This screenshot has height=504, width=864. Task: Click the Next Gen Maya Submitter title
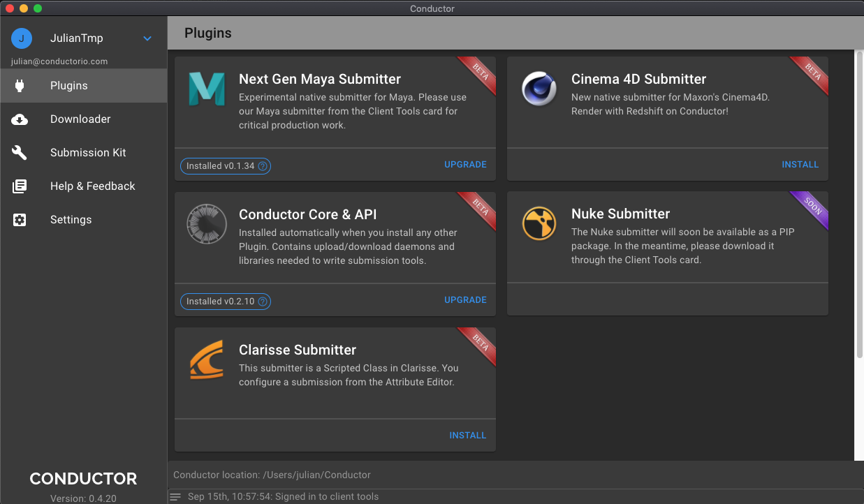320,79
